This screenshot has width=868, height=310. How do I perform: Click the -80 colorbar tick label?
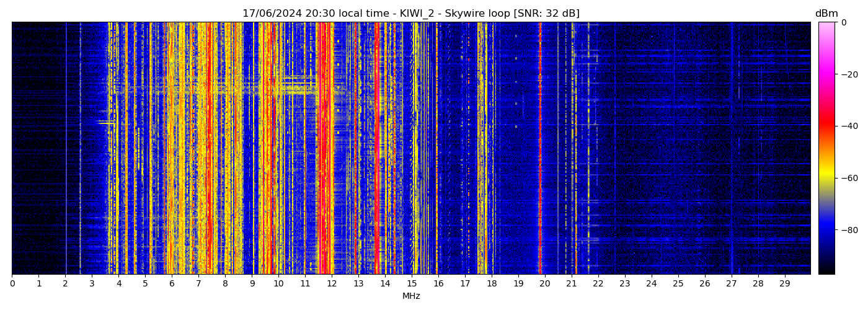(846, 230)
